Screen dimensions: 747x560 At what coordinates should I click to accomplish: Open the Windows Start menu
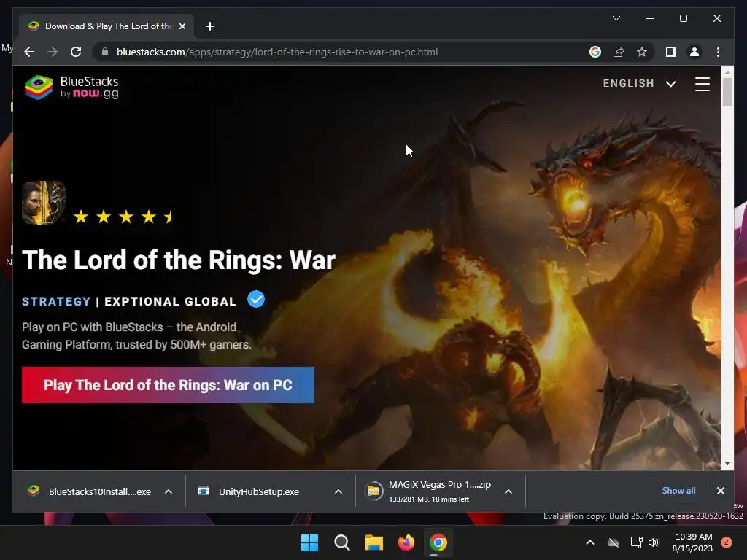(x=309, y=542)
